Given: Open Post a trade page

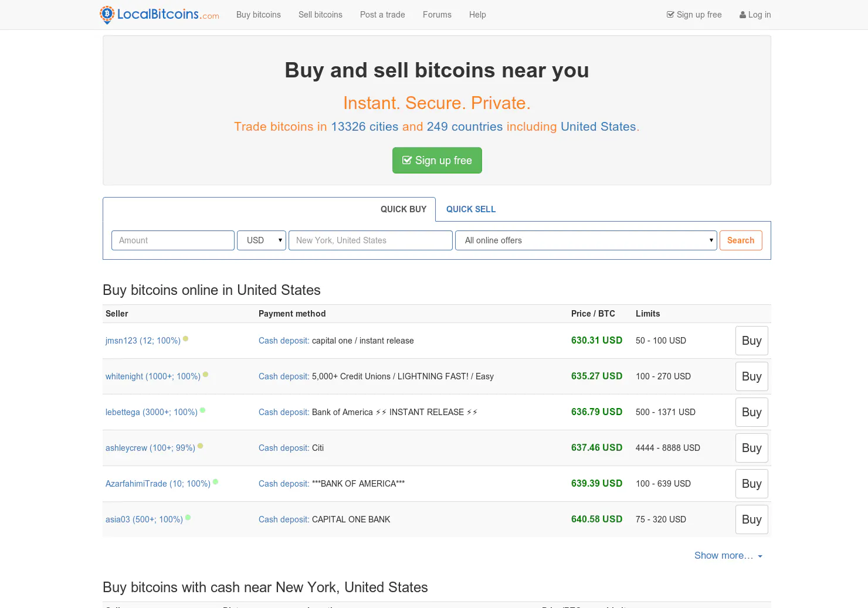Looking at the screenshot, I should [x=382, y=15].
